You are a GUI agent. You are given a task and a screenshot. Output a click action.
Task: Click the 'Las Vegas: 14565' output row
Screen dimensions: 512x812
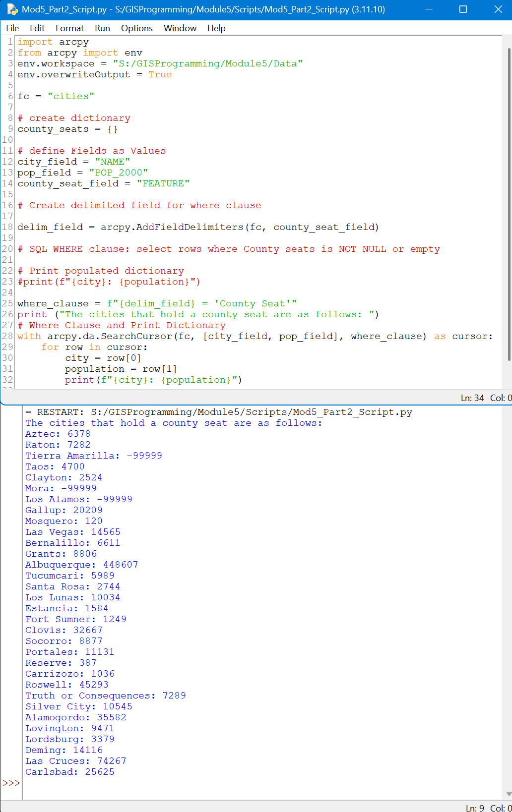pyautogui.click(x=73, y=532)
